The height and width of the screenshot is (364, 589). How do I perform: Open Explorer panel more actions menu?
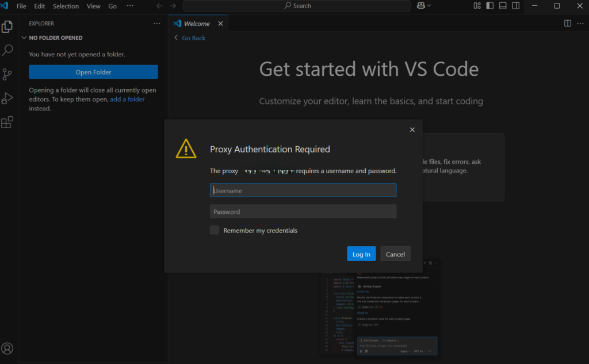click(157, 24)
